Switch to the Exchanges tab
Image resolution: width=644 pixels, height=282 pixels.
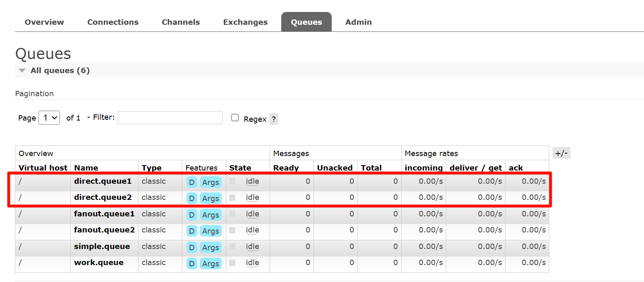(x=245, y=22)
